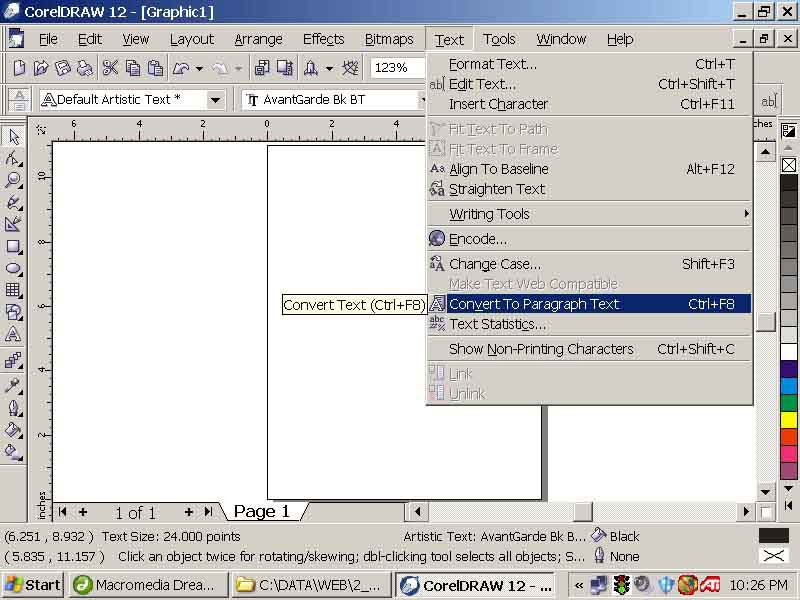
Task: Click the system clock showing 10:26 PM
Action: pos(759,585)
